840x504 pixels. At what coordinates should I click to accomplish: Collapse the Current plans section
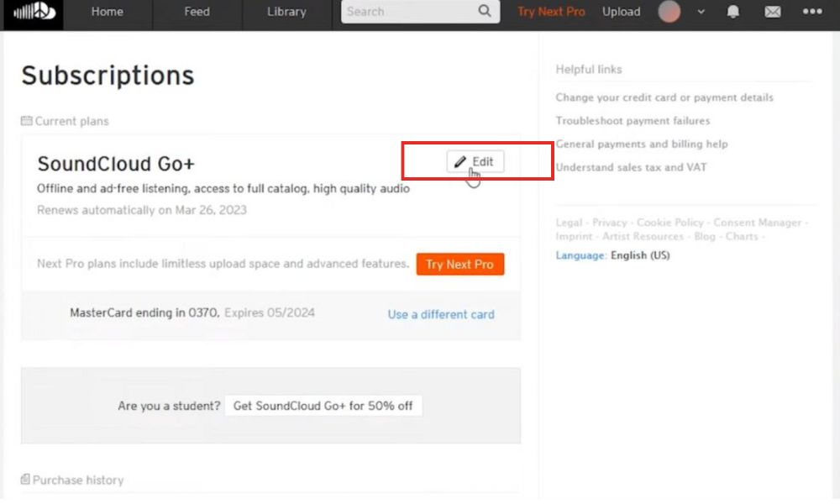71,121
